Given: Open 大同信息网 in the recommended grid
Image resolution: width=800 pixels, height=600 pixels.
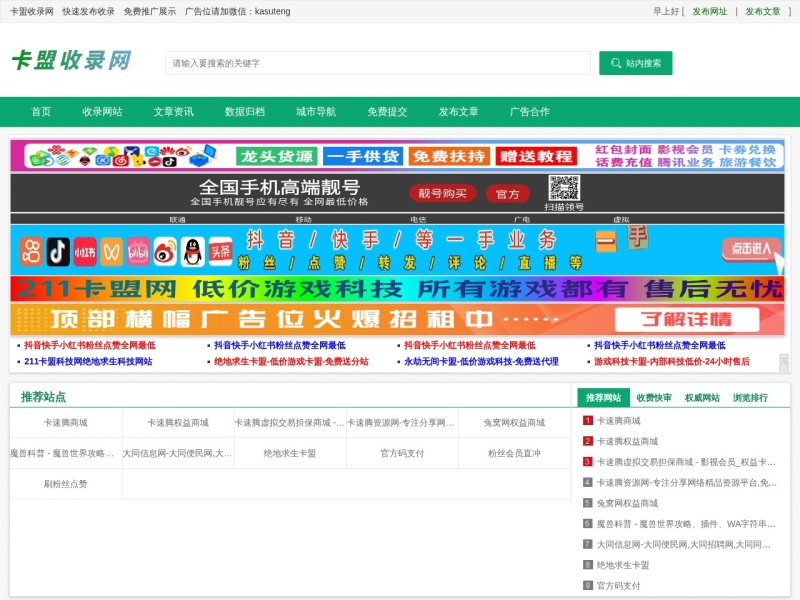Looking at the screenshot, I should [178, 453].
